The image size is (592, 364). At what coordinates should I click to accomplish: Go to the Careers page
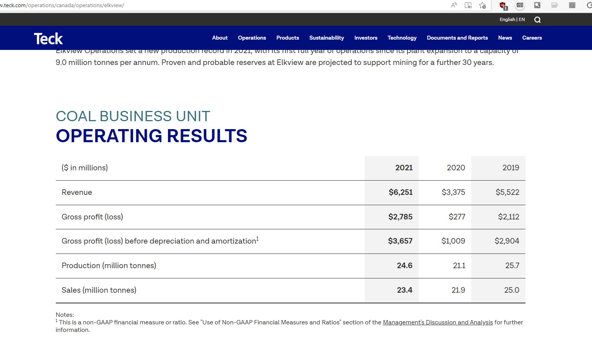point(532,38)
